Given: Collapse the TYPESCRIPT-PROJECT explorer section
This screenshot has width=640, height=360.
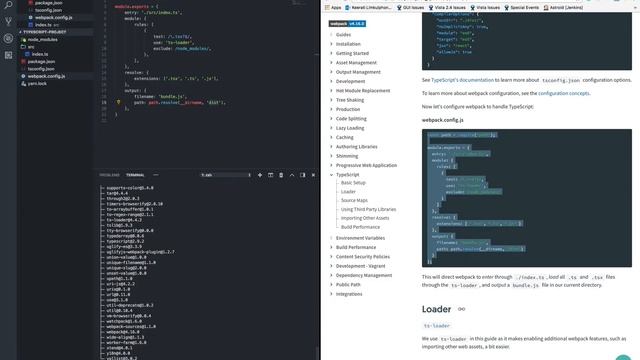Looking at the screenshot, I should click(44, 32).
